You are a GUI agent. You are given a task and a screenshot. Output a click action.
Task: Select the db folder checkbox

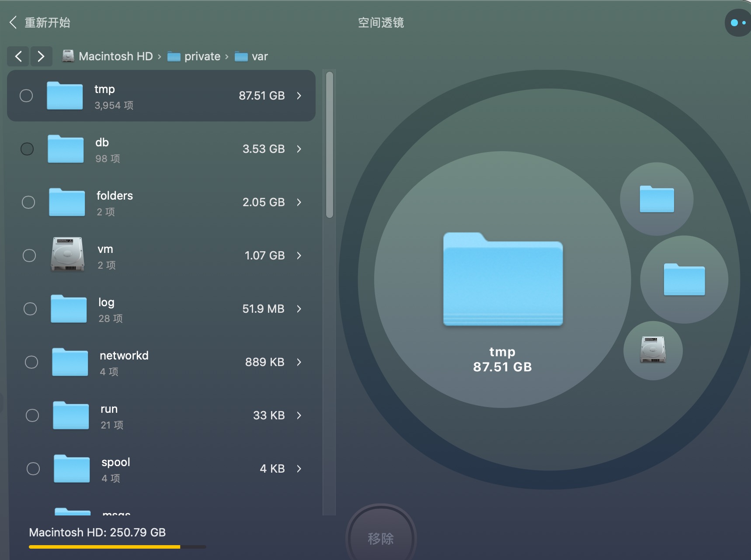pos(27,149)
